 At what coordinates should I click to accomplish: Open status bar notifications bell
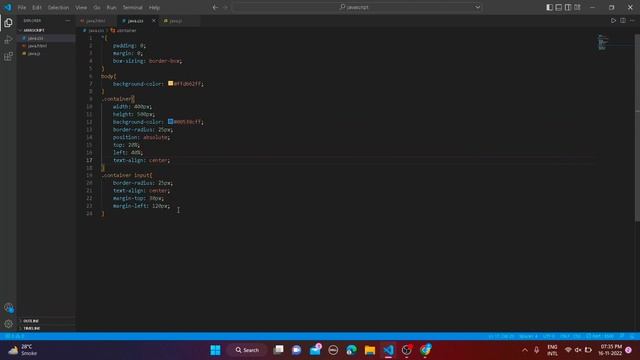631,336
